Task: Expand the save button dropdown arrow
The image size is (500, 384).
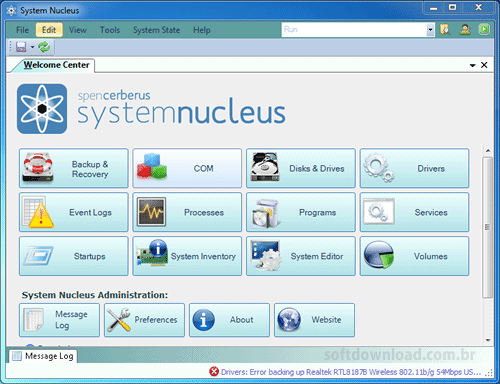Action: (32, 47)
